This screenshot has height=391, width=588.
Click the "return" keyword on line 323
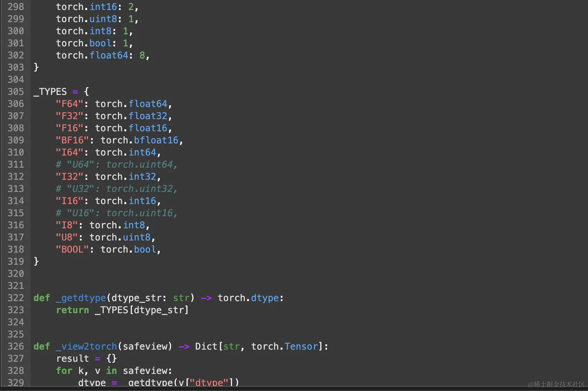point(72,310)
